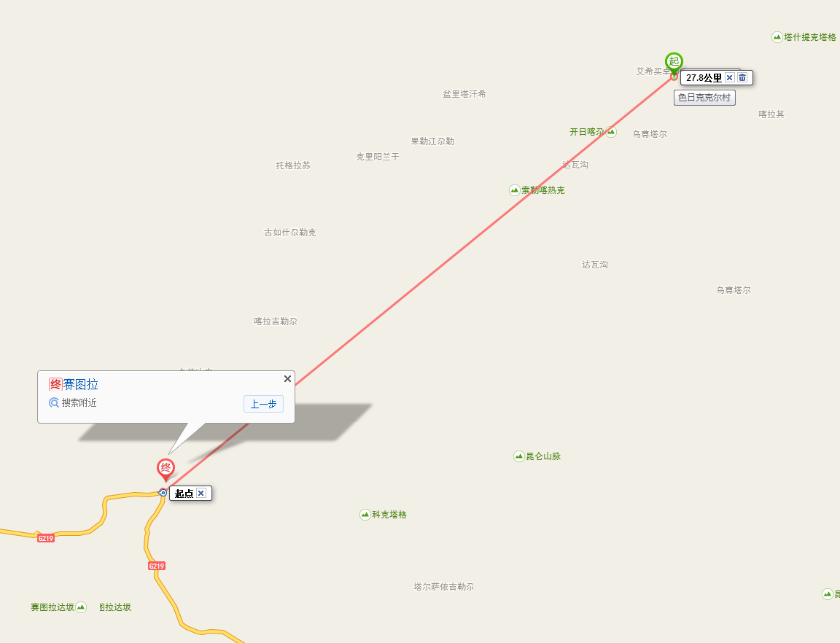Open 搜索附近 nearby search link
840x643 pixels.
[79, 402]
